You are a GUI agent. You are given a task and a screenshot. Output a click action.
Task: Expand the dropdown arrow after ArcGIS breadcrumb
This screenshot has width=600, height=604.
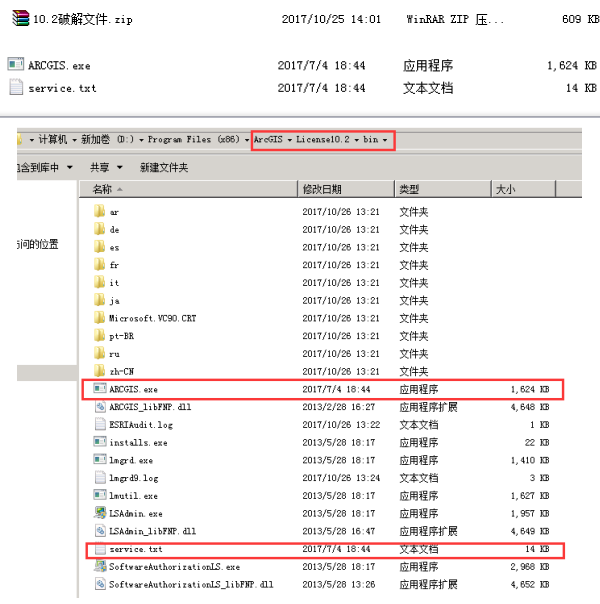pyautogui.click(x=290, y=140)
